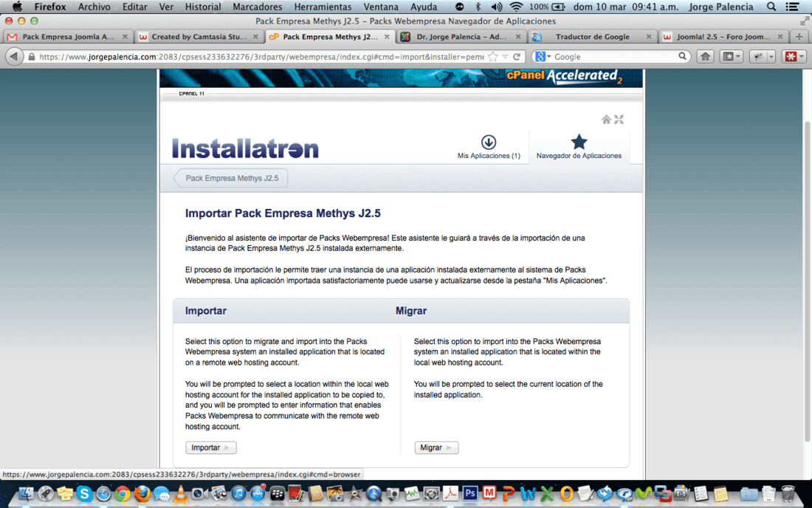Click the volume icon in menu bar
Image resolution: width=812 pixels, height=508 pixels.
pos(496,7)
